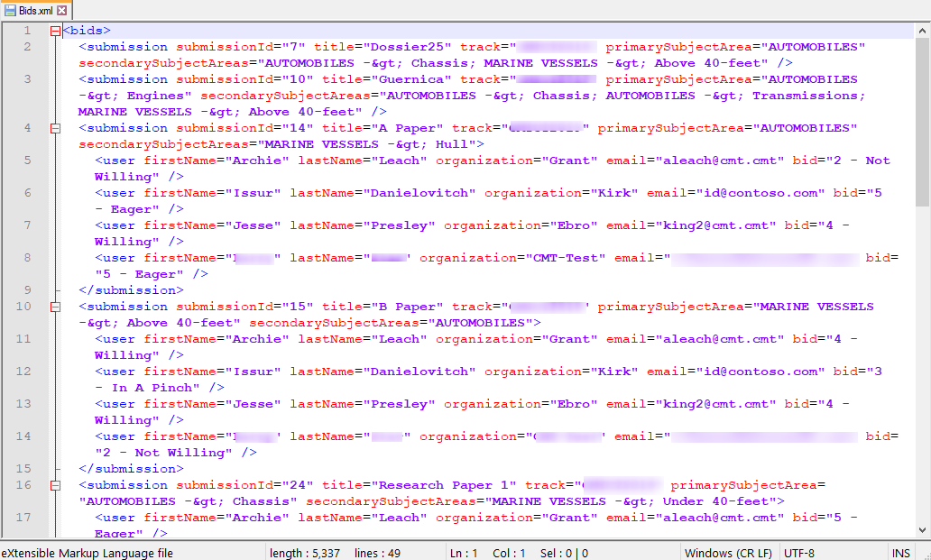The image size is (931, 560).
Task: Collapse submission 14 with its fold marker
Action: tap(55, 127)
